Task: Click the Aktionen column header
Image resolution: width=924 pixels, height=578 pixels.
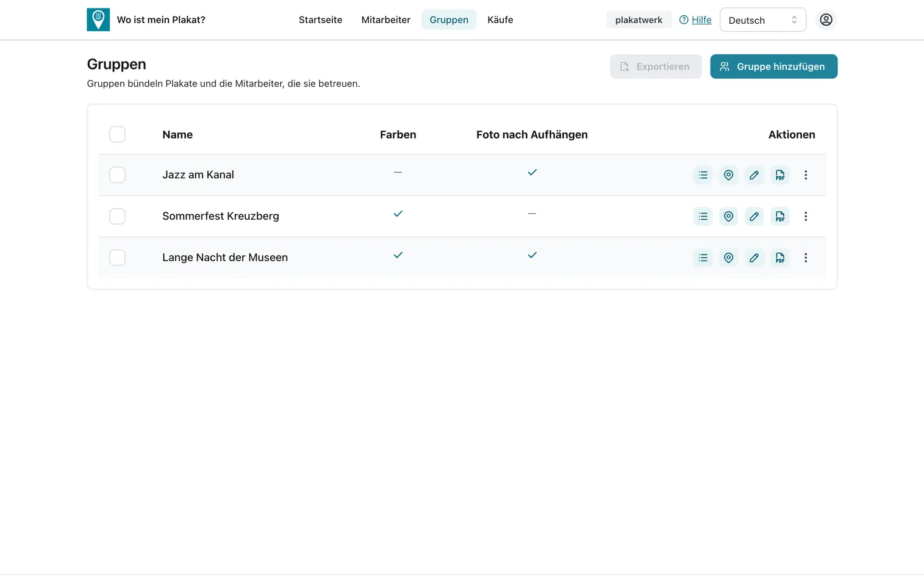Action: [x=792, y=135]
